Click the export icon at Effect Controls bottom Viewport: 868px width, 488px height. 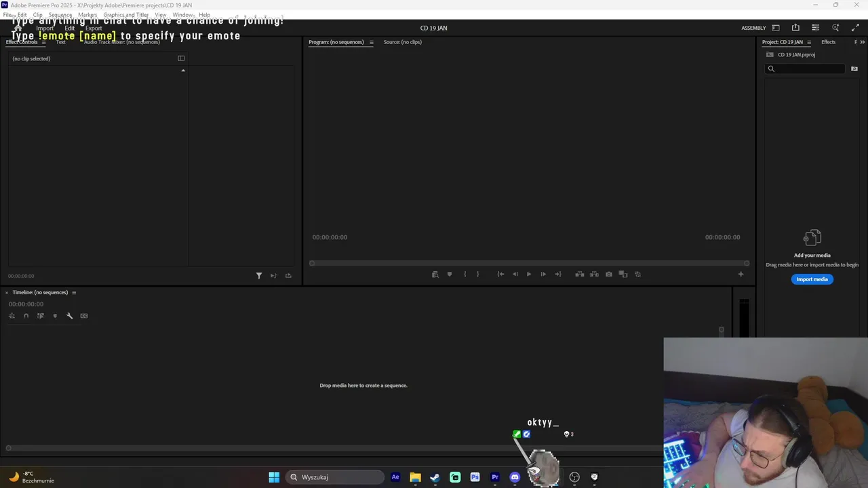coord(288,276)
